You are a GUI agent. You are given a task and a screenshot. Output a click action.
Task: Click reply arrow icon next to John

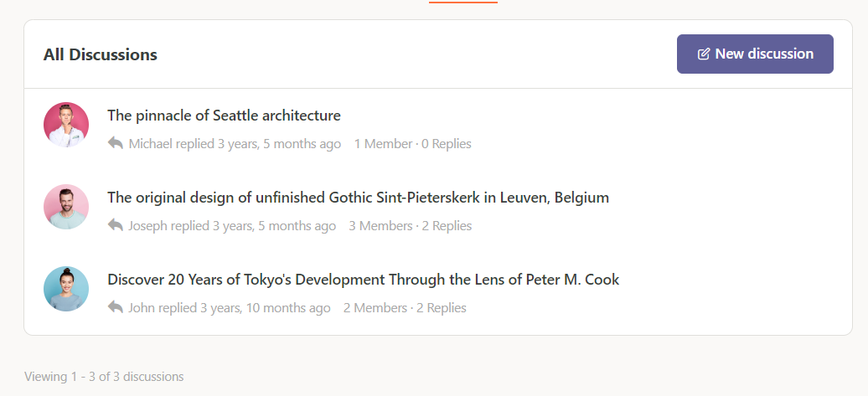[x=115, y=307]
